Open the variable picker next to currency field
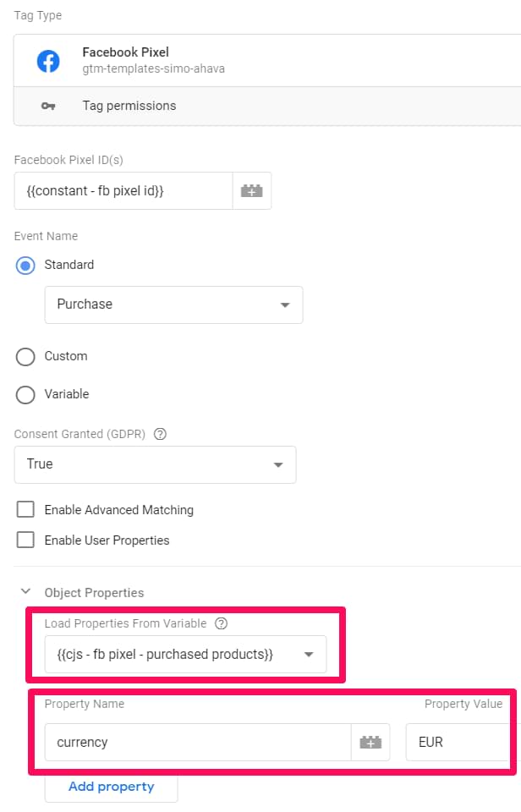Image resolution: width=521 pixels, height=812 pixels. tap(371, 742)
